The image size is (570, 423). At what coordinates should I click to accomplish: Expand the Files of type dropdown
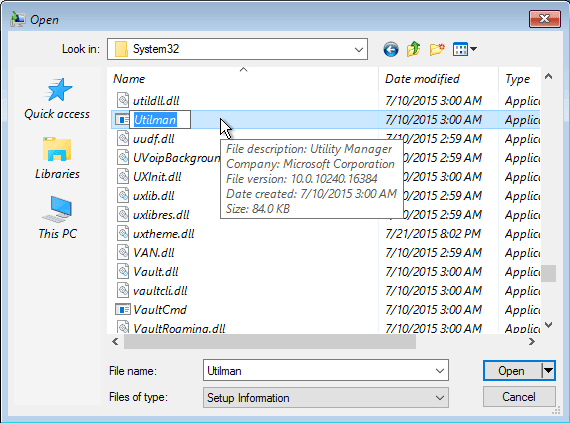pos(440,398)
